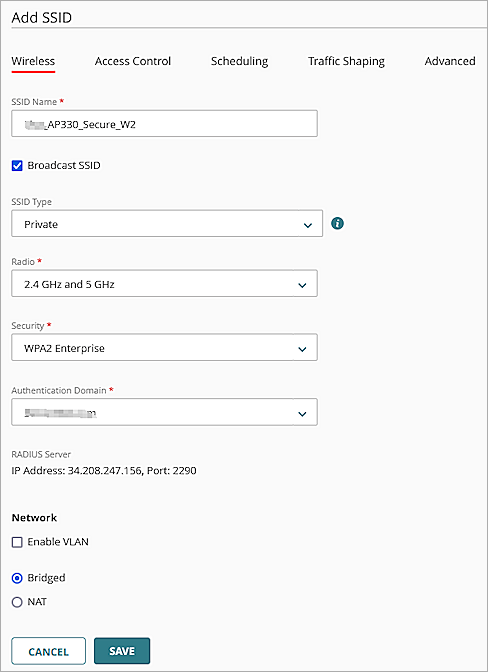Screen dimensions: 488x672
Task: Open the Access Control tab
Action: (x=133, y=61)
